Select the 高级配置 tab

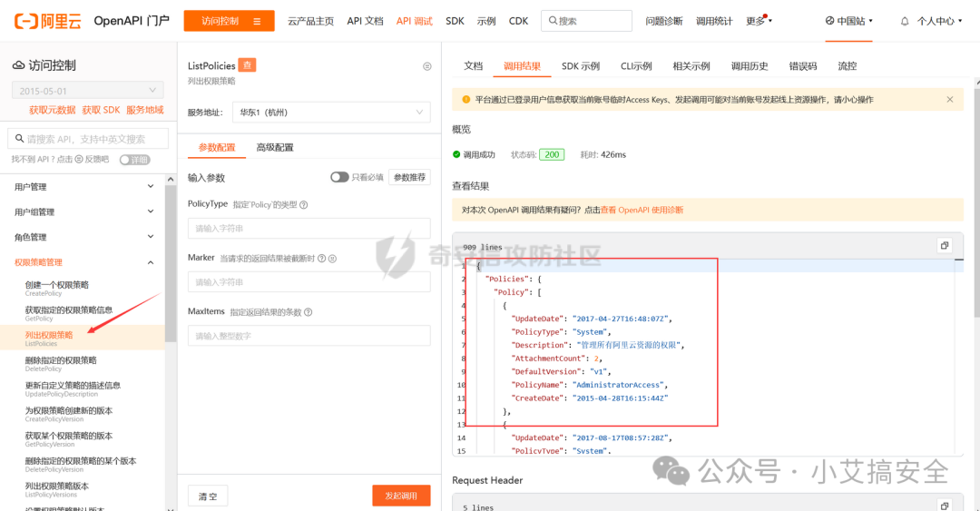[275, 148]
